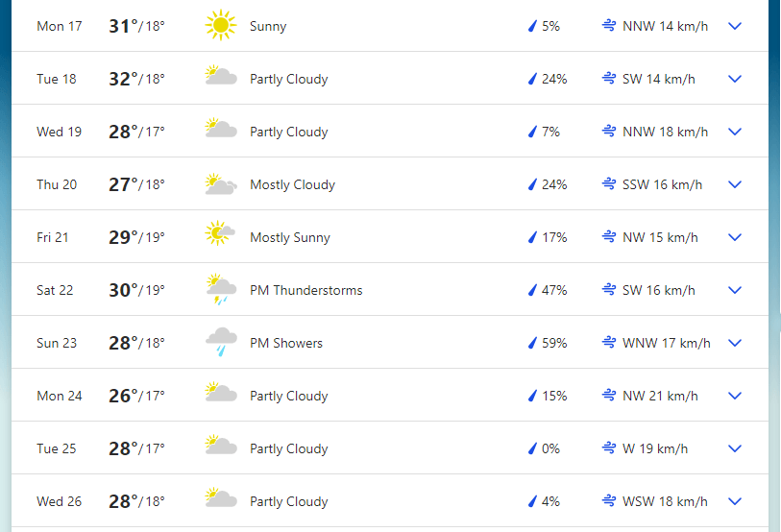
Task: Open details chevron for Sat 22
Action: tap(735, 290)
